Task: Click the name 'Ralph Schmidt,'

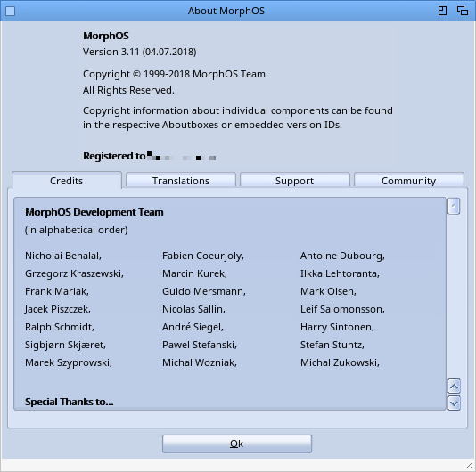Action: (60, 327)
